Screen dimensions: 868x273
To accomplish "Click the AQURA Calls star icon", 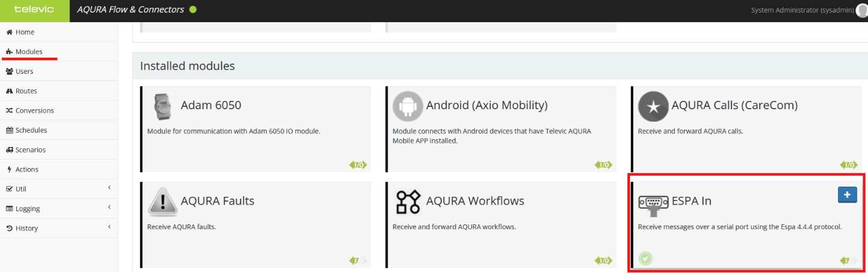I will pos(653,107).
